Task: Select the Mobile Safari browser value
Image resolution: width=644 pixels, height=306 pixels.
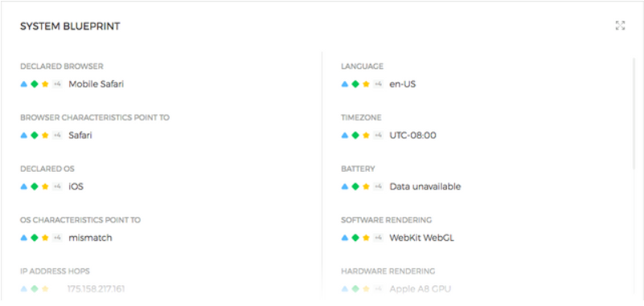Action: 96,84
